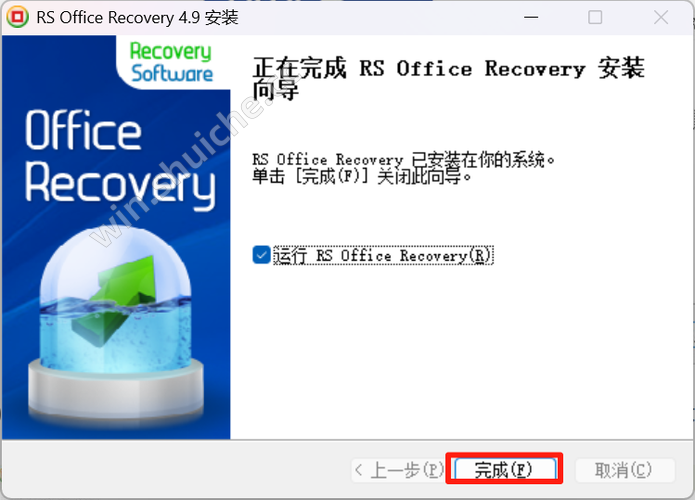Click the blue side banner image
Screen dimensions: 695x500
[x=116, y=237]
